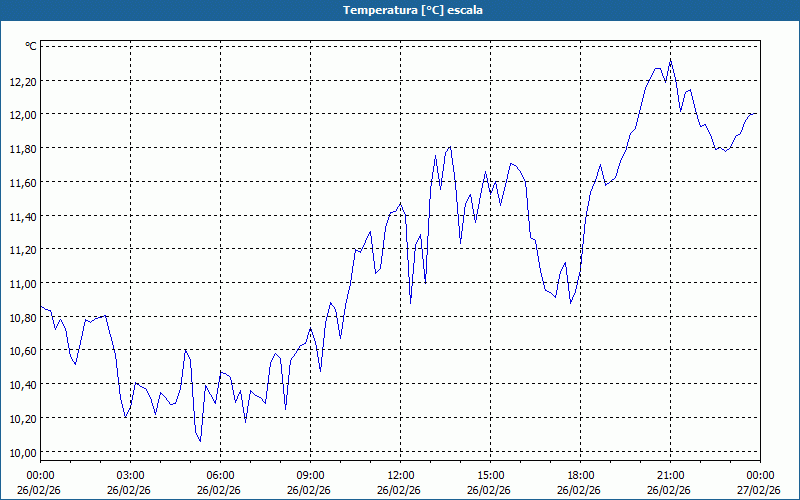Click the °C unit label on the y-axis
This screenshot has width=800, height=500.
click(30, 46)
